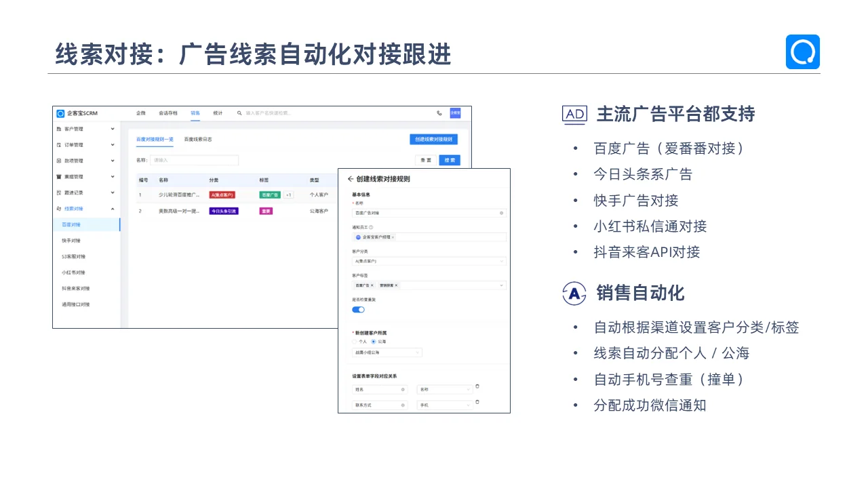Open the 客户分类 dropdown
Image resolution: width=868 pixels, height=488 pixels.
(x=429, y=261)
